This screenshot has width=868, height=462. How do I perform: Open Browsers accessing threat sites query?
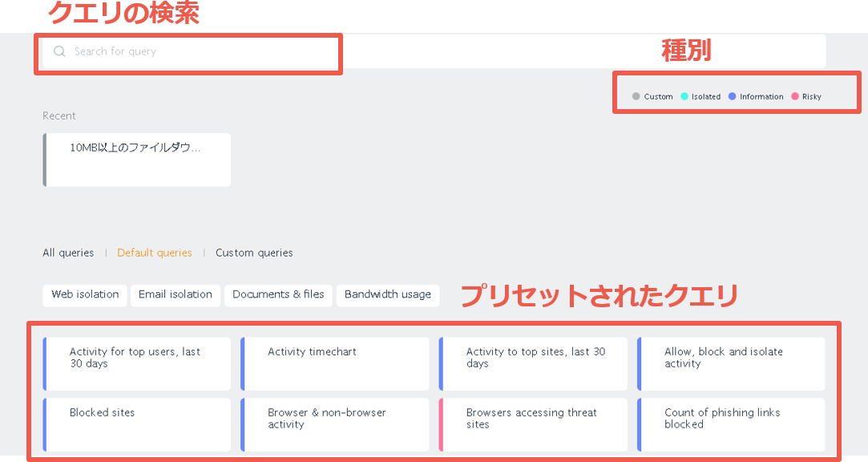coord(533,425)
